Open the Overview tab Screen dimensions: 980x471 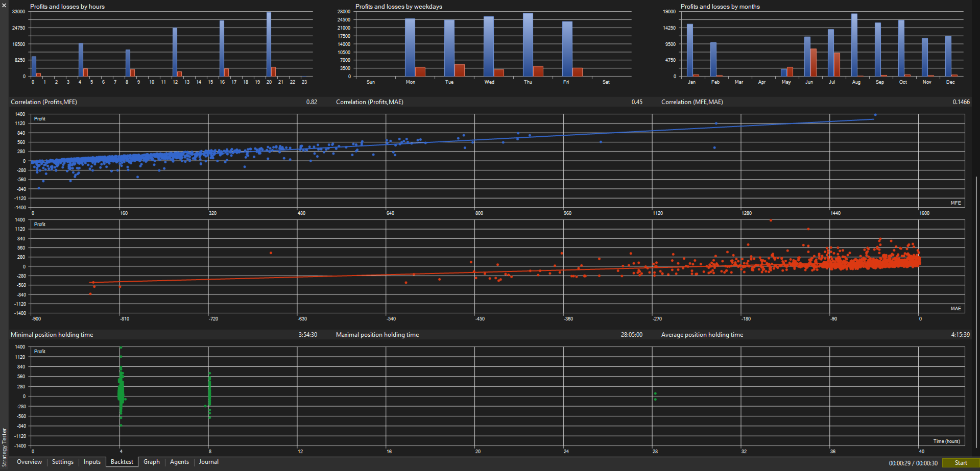(29, 462)
